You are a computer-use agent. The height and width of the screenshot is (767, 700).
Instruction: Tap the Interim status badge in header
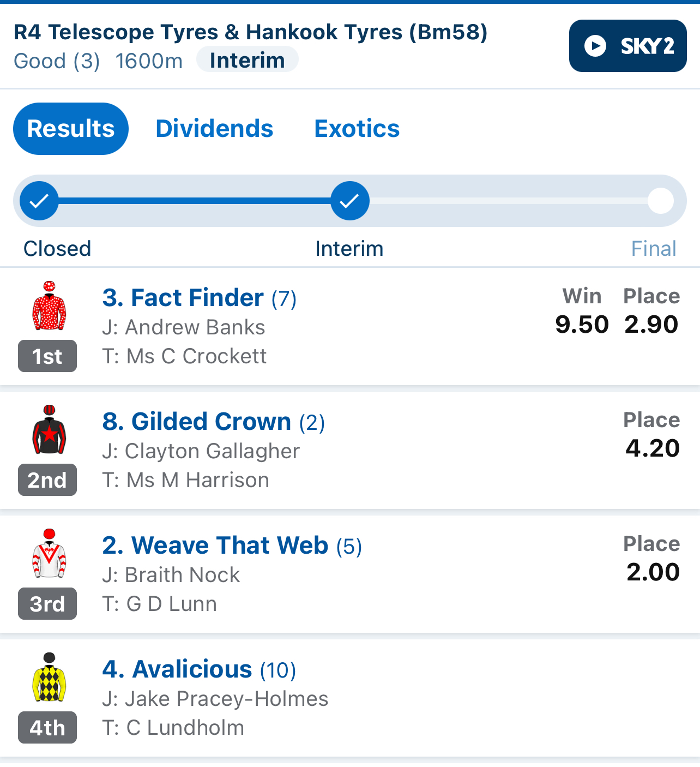(247, 60)
